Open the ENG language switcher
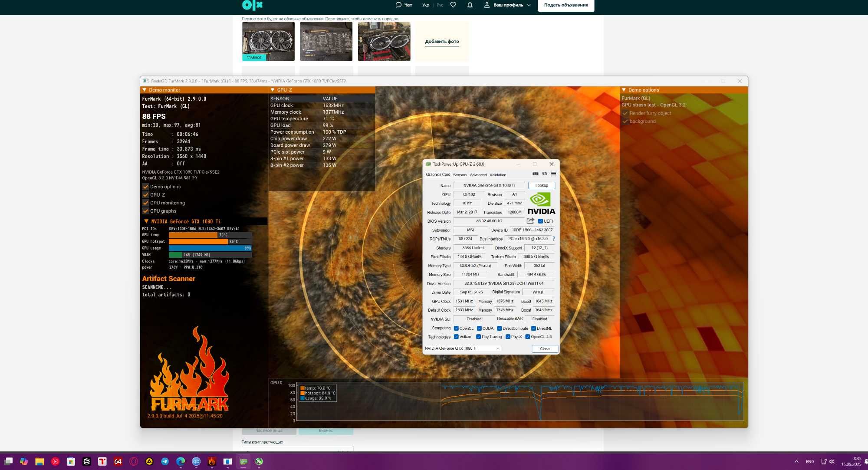 [x=810, y=461]
